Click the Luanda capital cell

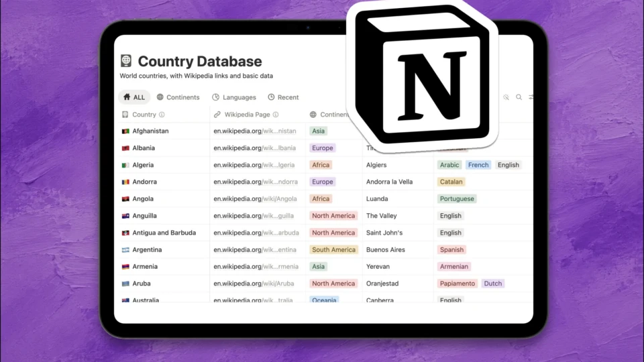[377, 198]
